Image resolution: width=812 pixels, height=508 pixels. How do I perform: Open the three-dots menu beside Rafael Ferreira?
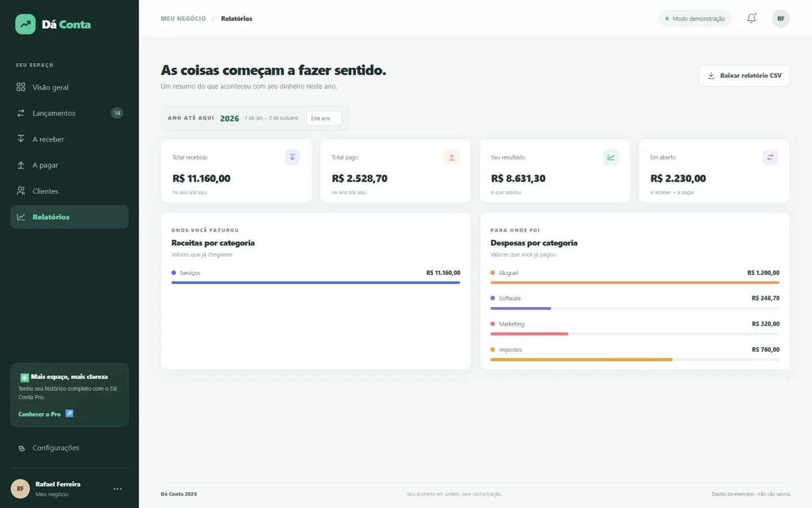117,489
